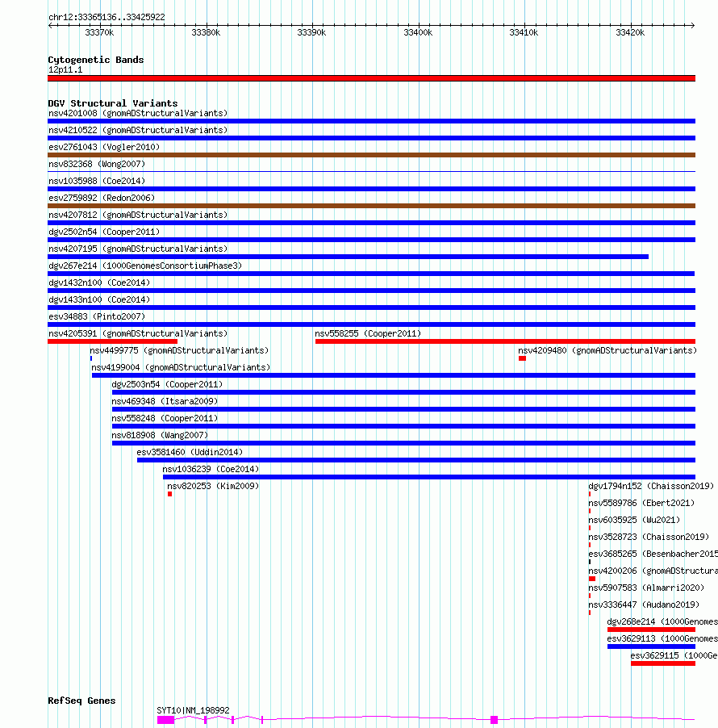Click the small red nsv4209480 variant block
The height and width of the screenshot is (728, 718).
522,358
